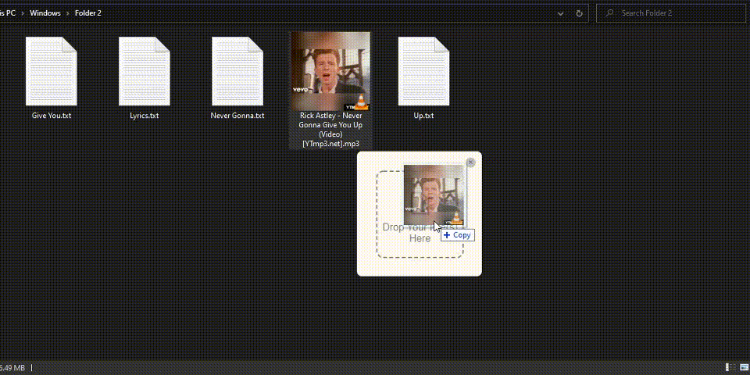Click Folder 2 in the breadcrumb path
This screenshot has width=751, height=375.
[88, 13]
